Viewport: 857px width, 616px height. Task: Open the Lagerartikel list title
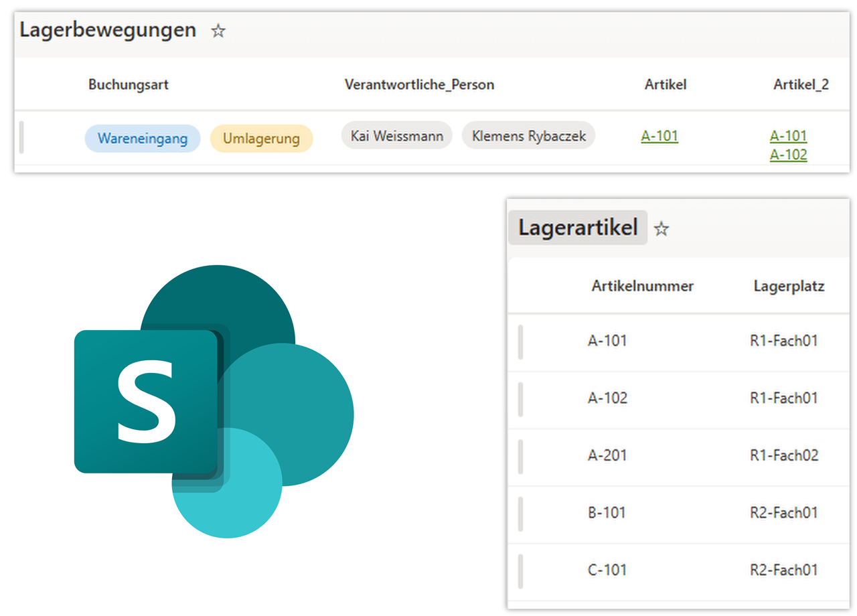[x=578, y=228]
